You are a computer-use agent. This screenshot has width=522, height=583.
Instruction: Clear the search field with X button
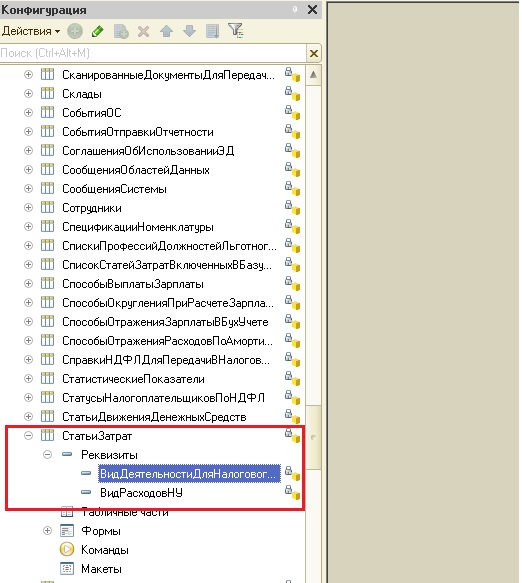[314, 54]
